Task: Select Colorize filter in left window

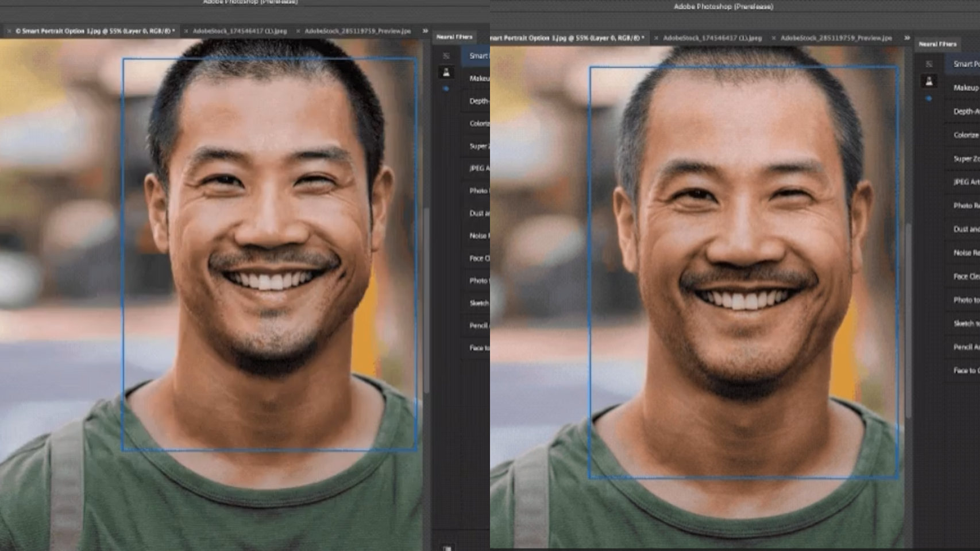Action: pyautogui.click(x=479, y=123)
